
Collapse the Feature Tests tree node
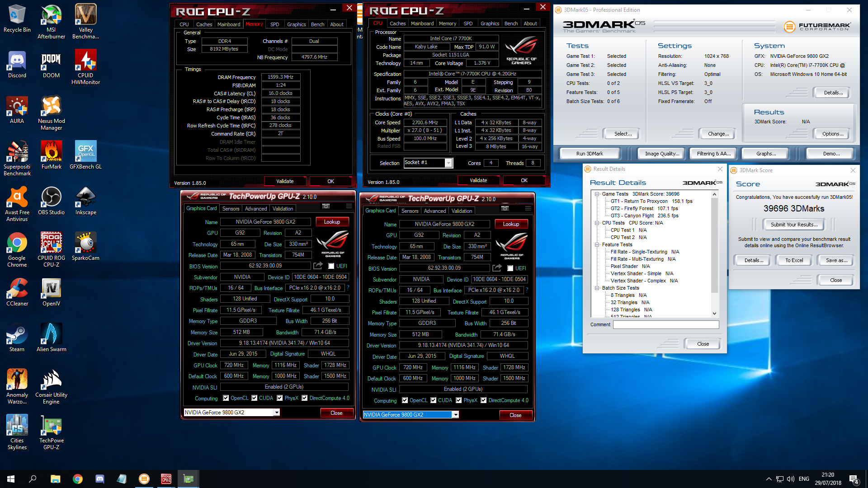pyautogui.click(x=597, y=244)
